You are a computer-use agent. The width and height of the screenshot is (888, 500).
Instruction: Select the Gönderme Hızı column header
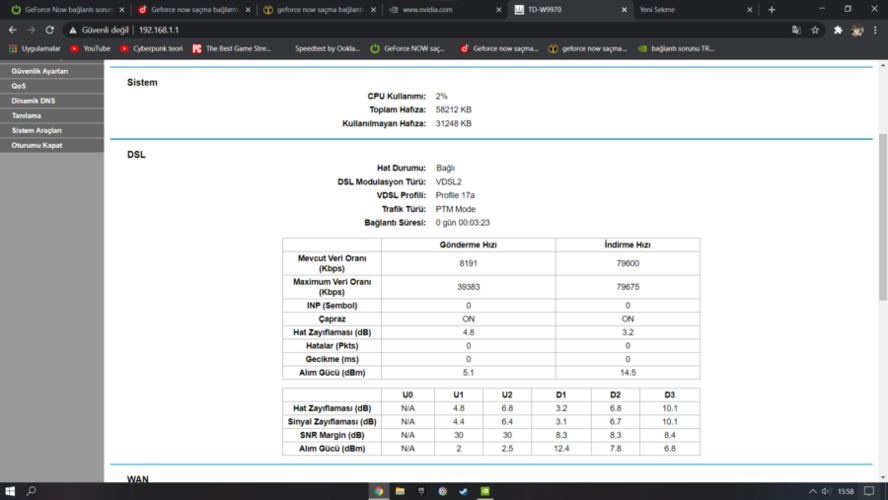468,245
